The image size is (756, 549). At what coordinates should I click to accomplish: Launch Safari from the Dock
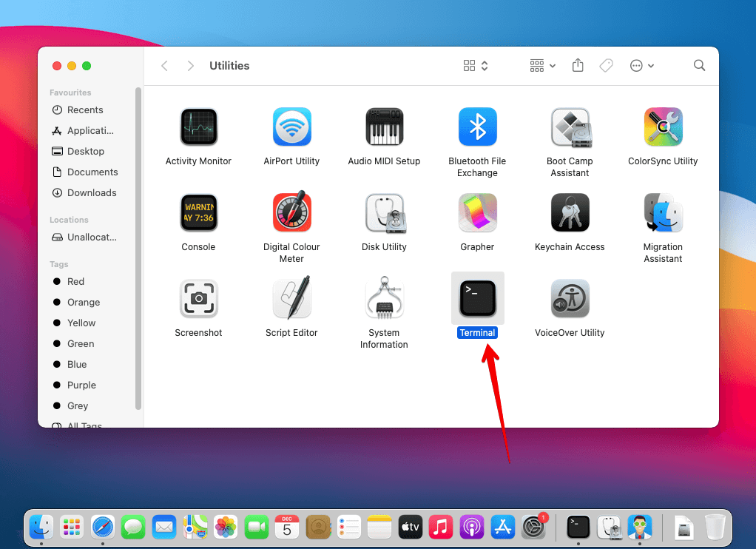(103, 527)
